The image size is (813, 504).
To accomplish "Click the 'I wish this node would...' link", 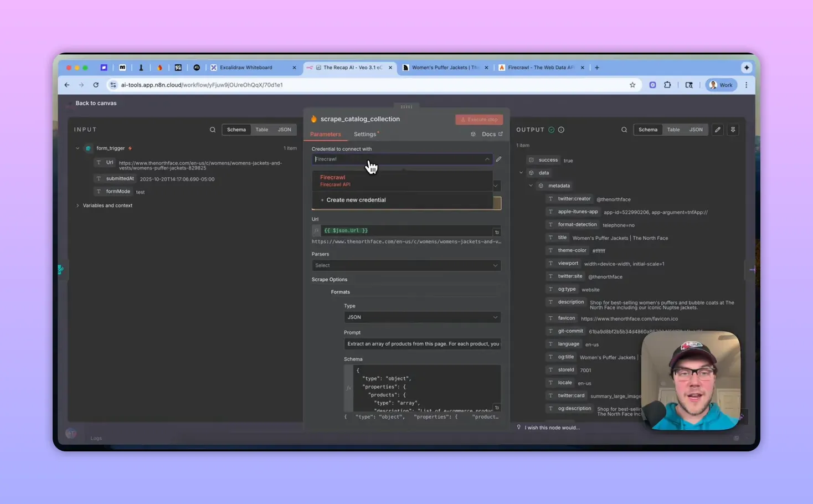I will click(x=552, y=428).
